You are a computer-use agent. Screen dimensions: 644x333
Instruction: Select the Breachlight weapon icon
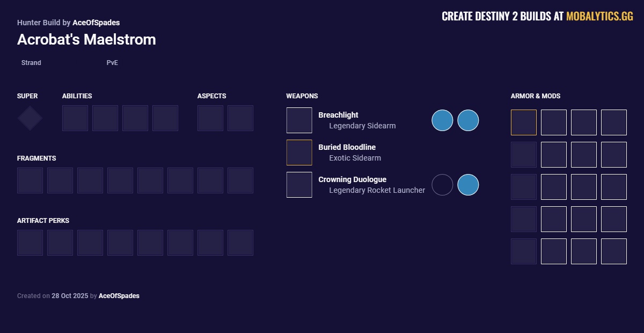click(x=299, y=120)
